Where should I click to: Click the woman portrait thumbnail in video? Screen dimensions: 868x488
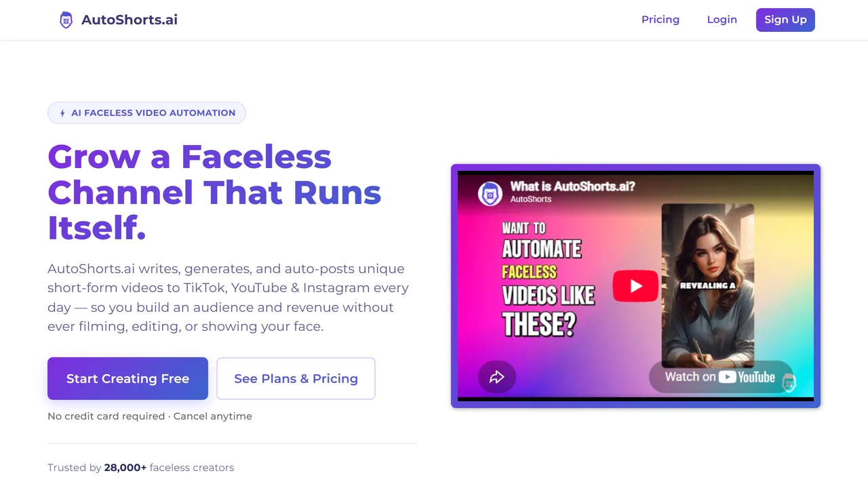708,285
